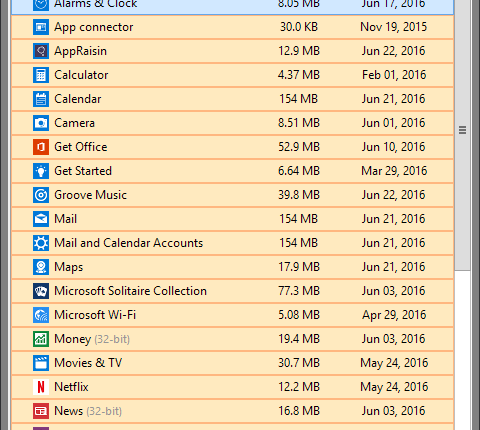Image resolution: width=480 pixels, height=430 pixels.
Task: Click the 12.2 MB size of Netflix
Action: click(299, 387)
